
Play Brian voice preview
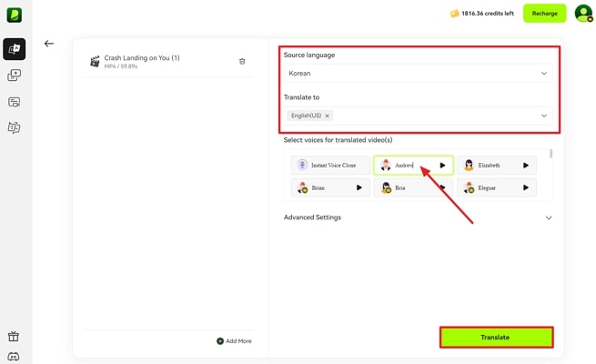tap(359, 187)
